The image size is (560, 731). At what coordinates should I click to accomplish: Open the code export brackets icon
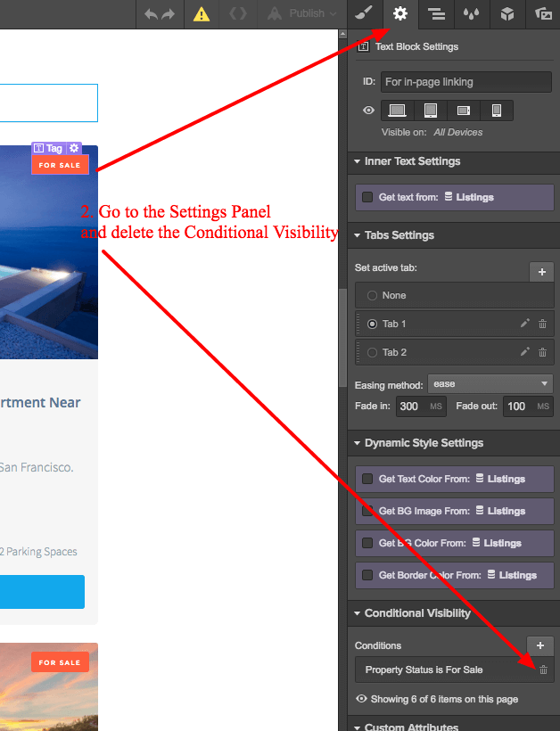(238, 13)
